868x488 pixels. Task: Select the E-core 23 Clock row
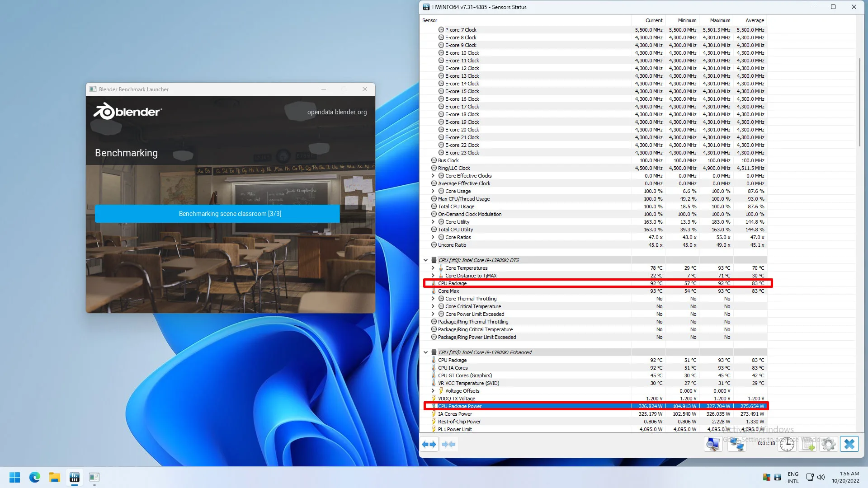[593, 153]
